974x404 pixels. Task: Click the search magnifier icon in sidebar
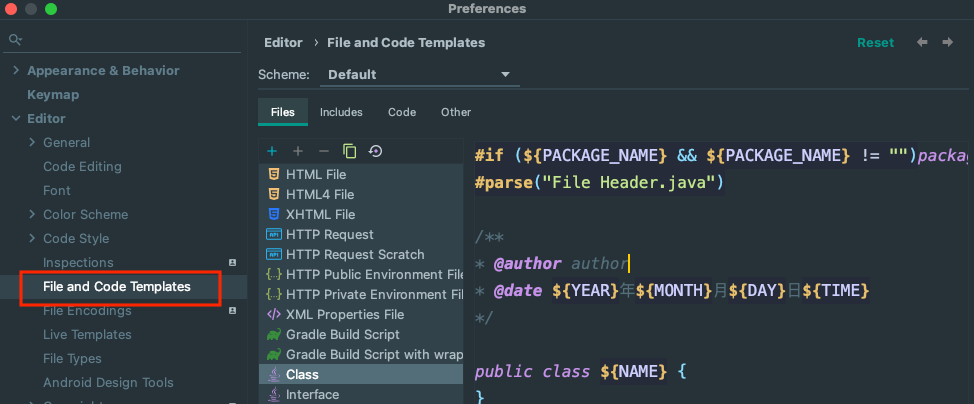click(x=14, y=40)
